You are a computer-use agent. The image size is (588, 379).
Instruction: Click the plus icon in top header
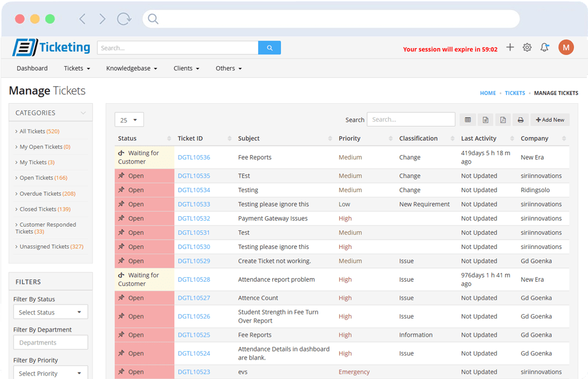[510, 47]
